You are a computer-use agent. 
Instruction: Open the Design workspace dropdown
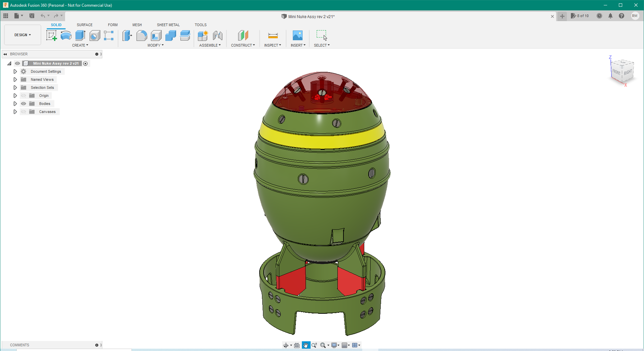(x=22, y=35)
